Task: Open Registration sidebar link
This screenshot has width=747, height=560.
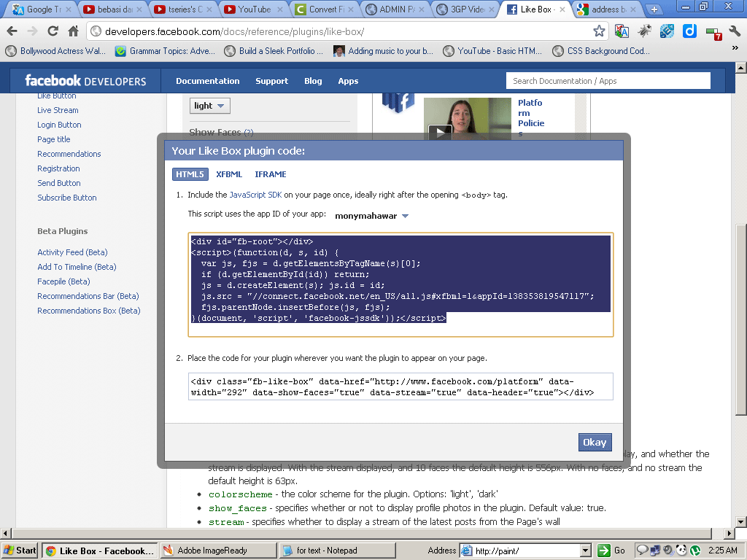Action: click(58, 168)
